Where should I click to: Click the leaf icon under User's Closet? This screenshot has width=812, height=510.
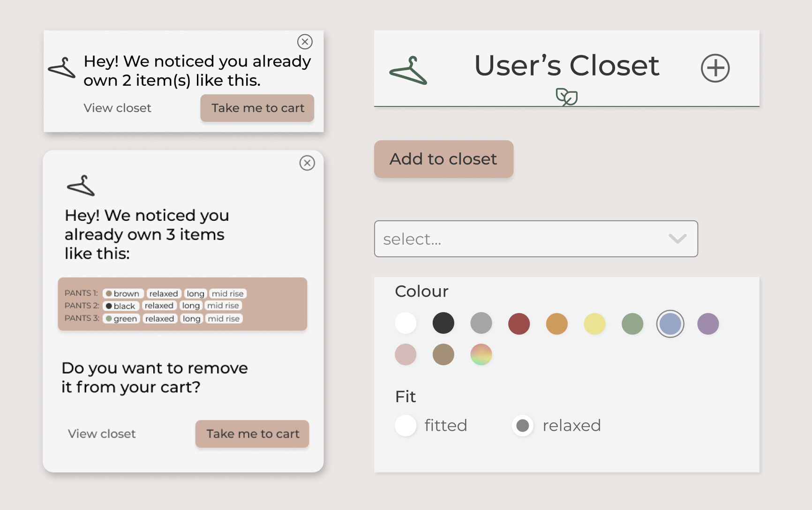tap(566, 97)
